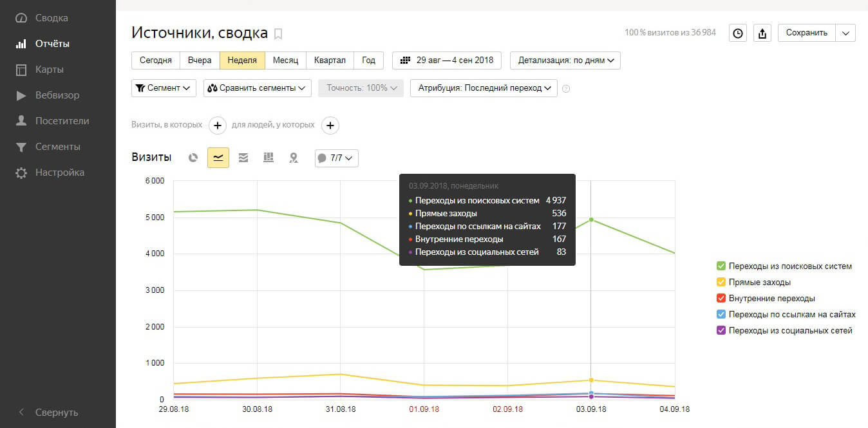The width and height of the screenshot is (868, 428).
Task: Open 'Вебвизор' in the sidebar
Action: point(57,95)
